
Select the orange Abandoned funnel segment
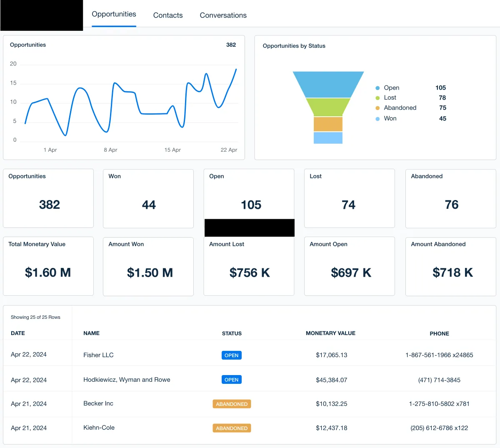[x=328, y=124]
